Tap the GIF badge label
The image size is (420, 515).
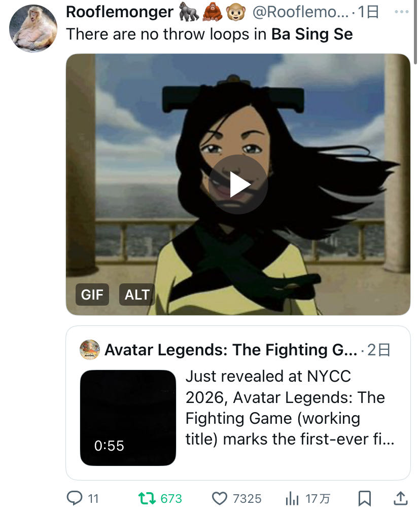point(92,295)
